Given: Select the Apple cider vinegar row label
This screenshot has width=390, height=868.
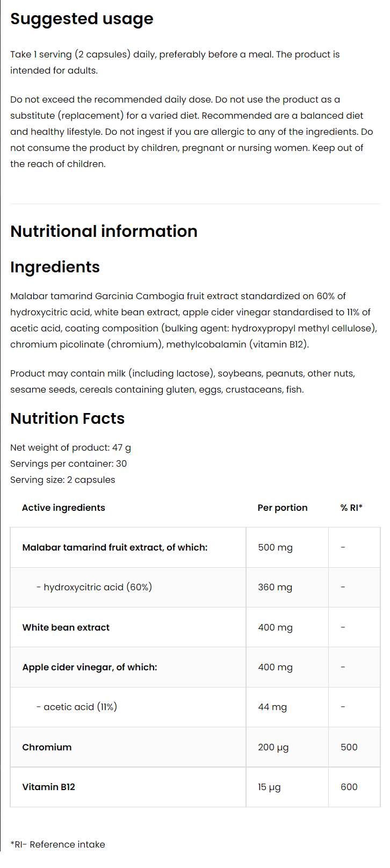Looking at the screenshot, I should pos(90,667).
